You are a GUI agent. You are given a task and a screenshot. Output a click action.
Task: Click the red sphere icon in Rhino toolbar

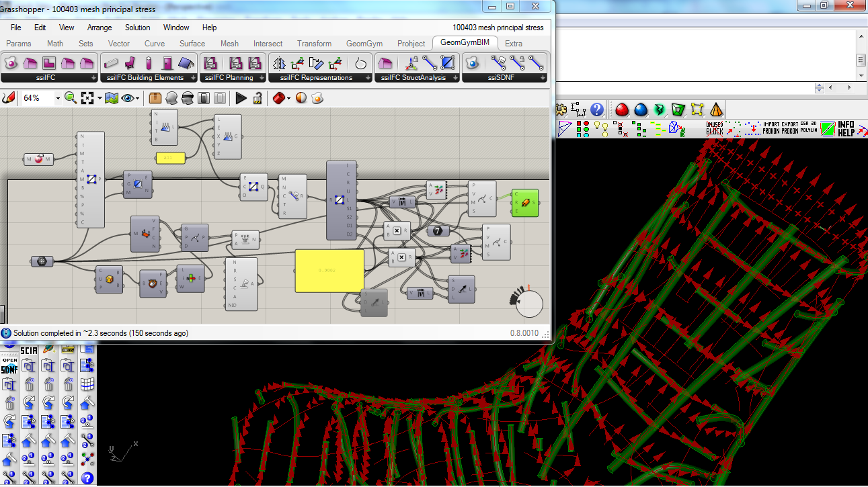[x=622, y=109]
